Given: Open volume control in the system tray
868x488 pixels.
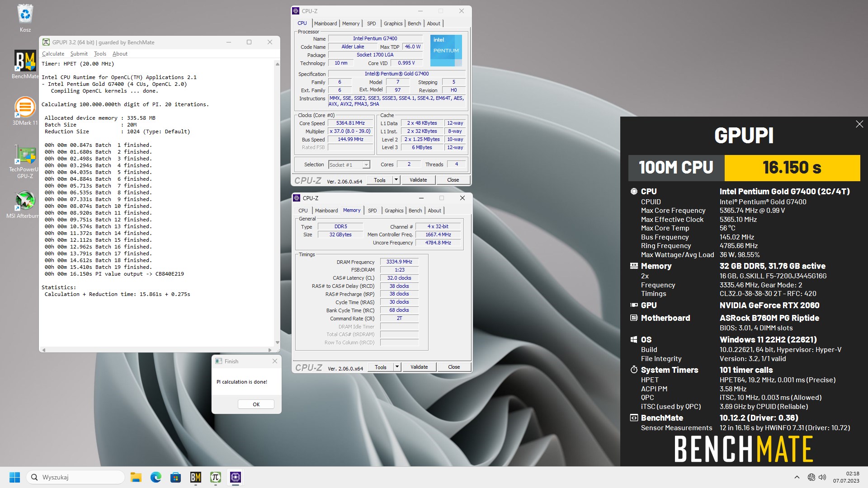Looking at the screenshot, I should point(822,477).
